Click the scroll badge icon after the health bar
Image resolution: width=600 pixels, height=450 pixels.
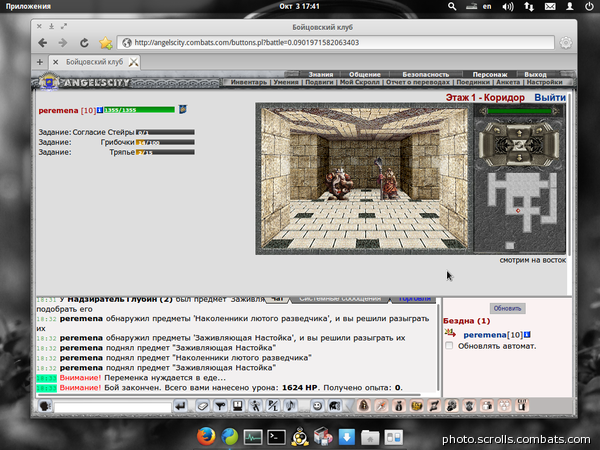click(183, 109)
